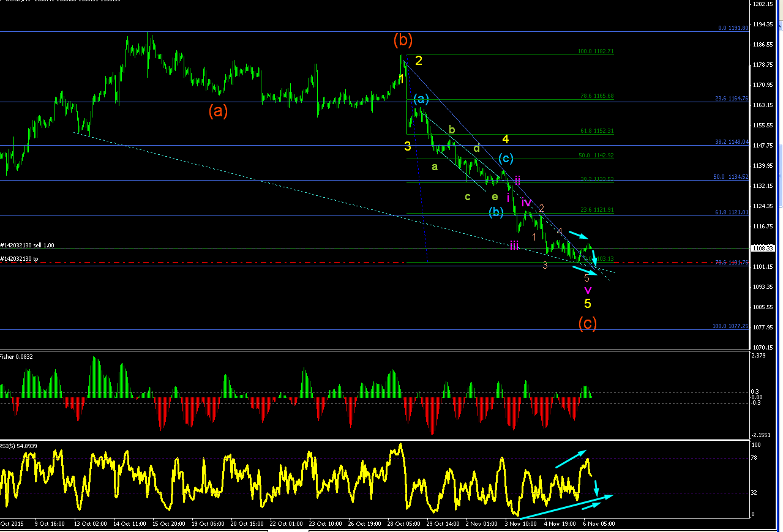Screen dimensions: 783x532
Task: Click the bold yellow 5 label
Action: point(587,303)
